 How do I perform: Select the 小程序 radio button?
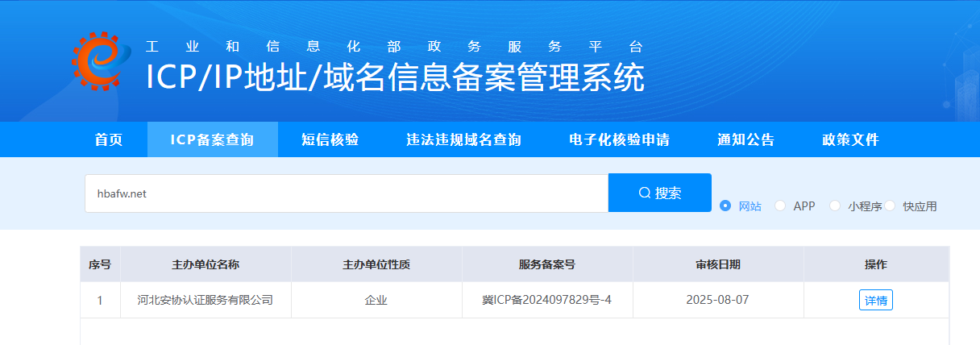835,206
